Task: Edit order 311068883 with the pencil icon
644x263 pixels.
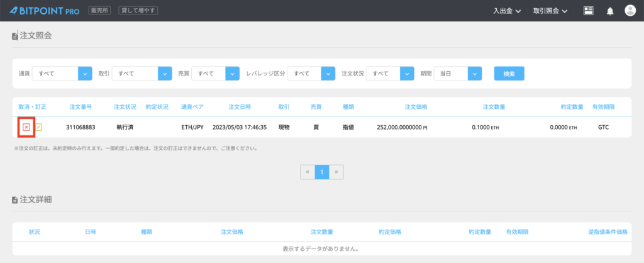Action: [x=38, y=127]
